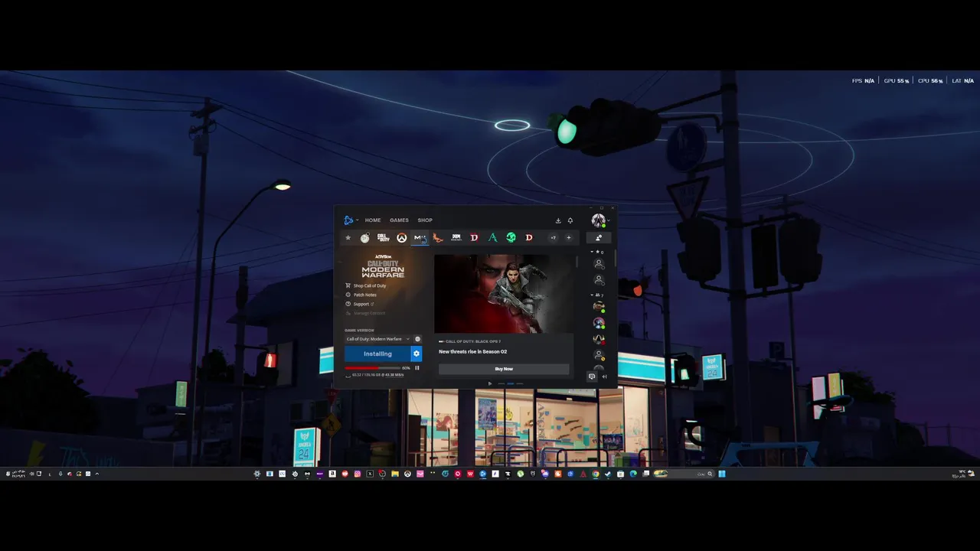Go to the HOME tab
This screenshot has width=980, height=551.
[x=373, y=220]
